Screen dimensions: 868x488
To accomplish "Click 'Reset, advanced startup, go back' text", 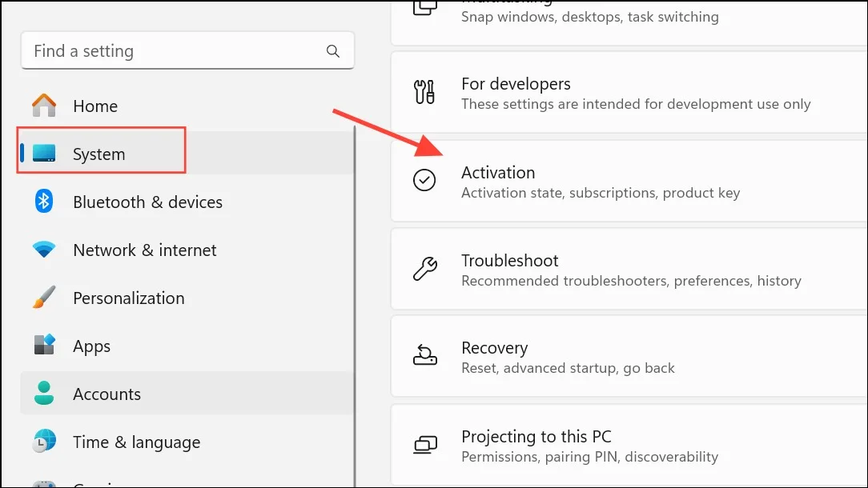I will point(568,369).
